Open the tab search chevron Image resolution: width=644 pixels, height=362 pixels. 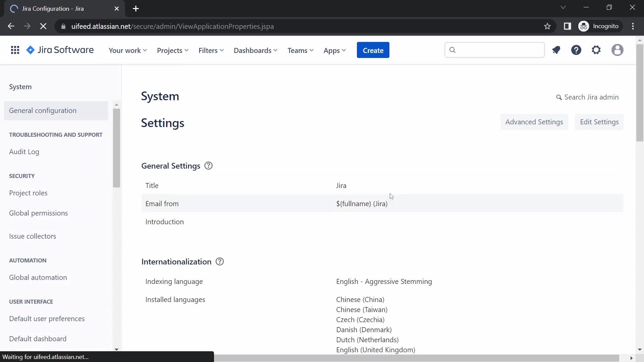(563, 7)
